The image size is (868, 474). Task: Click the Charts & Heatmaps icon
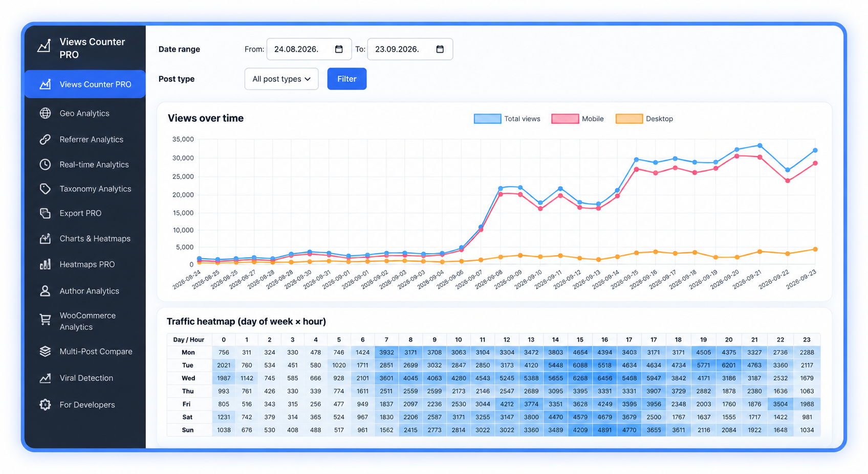coord(45,238)
